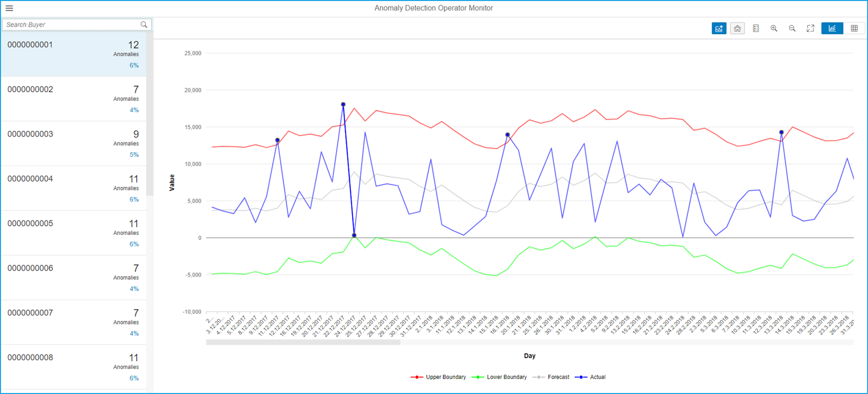Toggle Lower Boundary series in legend
This screenshot has height=394, width=868.
pyautogui.click(x=499, y=377)
